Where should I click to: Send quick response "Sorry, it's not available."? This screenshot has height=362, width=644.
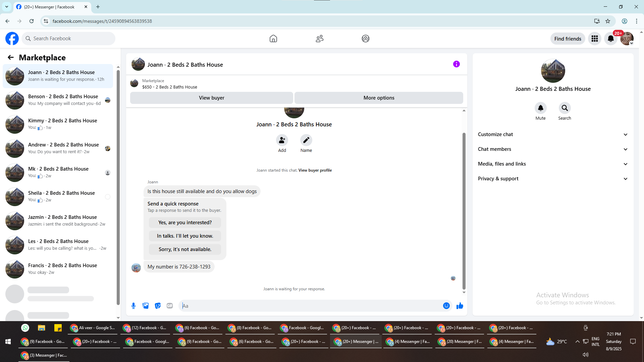tap(185, 249)
